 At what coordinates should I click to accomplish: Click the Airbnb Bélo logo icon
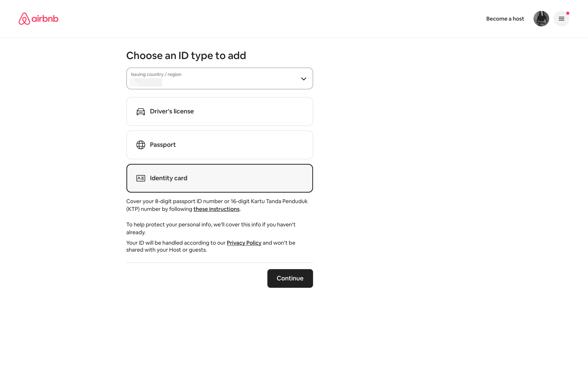click(24, 19)
